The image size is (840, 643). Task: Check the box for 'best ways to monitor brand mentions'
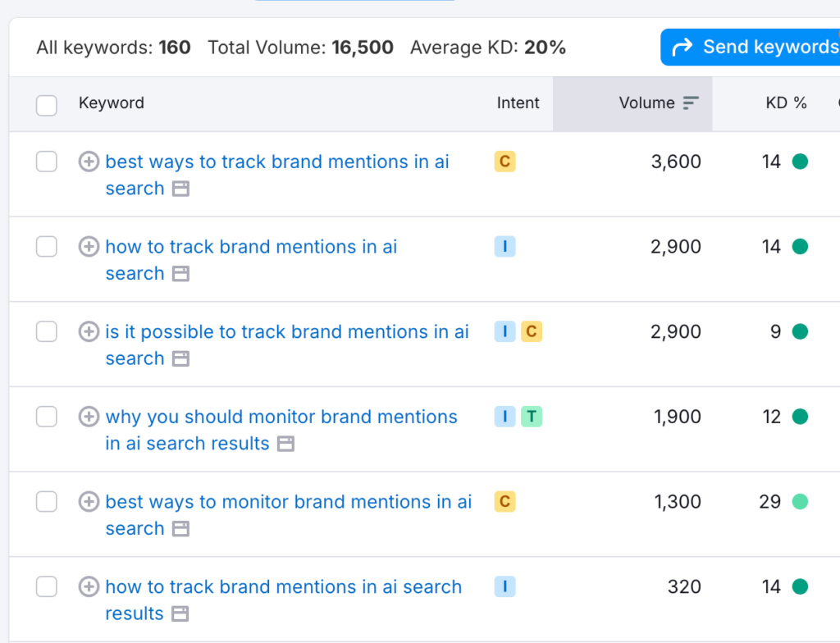(47, 502)
